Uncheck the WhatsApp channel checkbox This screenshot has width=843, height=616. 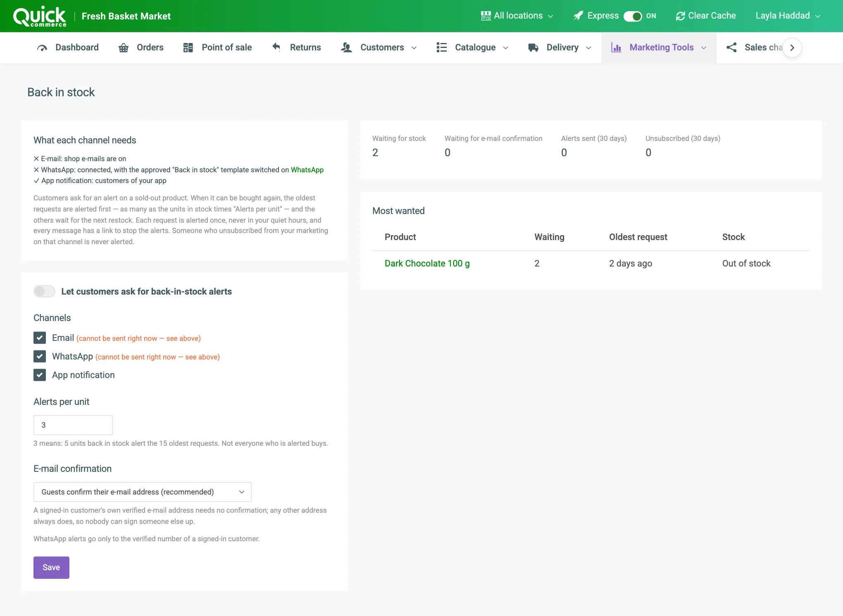pos(40,357)
